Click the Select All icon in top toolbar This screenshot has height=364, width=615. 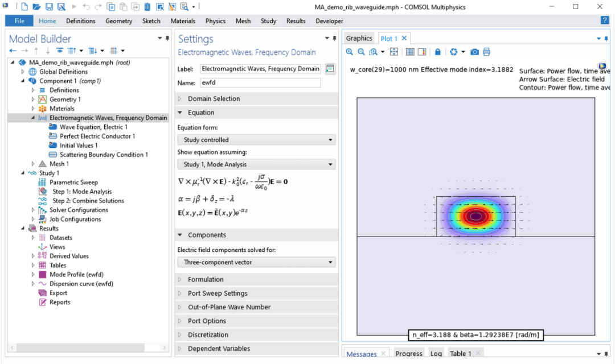tap(159, 7)
